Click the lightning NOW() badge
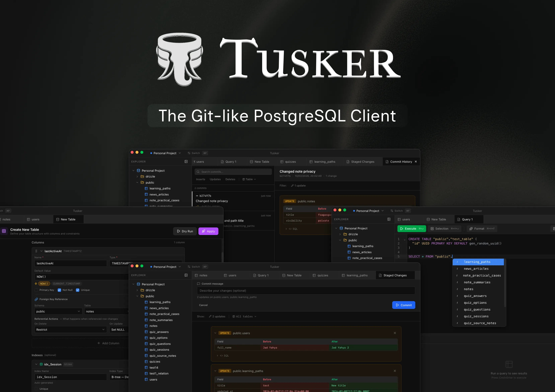This screenshot has height=392, width=555. tap(44, 284)
